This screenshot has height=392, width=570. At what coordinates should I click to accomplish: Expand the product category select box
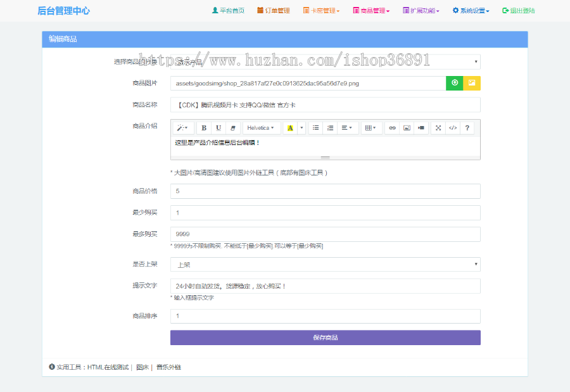pyautogui.click(x=325, y=62)
